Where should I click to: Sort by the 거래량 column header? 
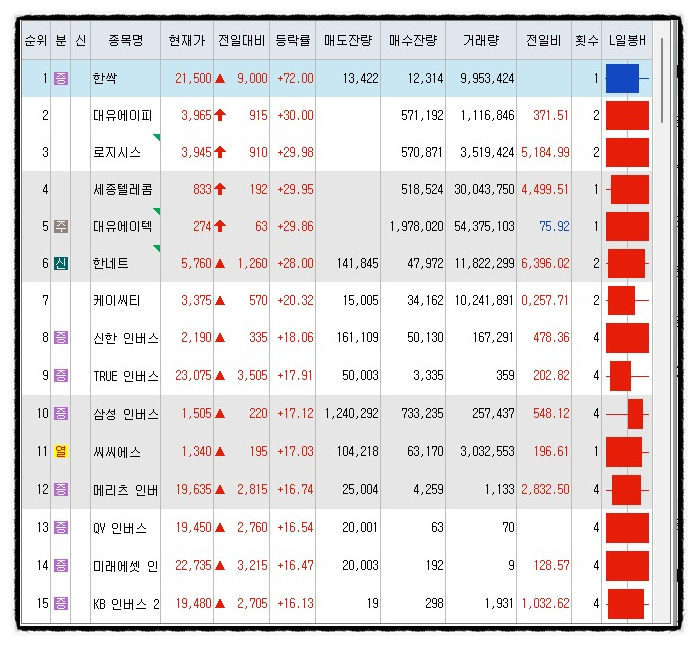coord(481,41)
